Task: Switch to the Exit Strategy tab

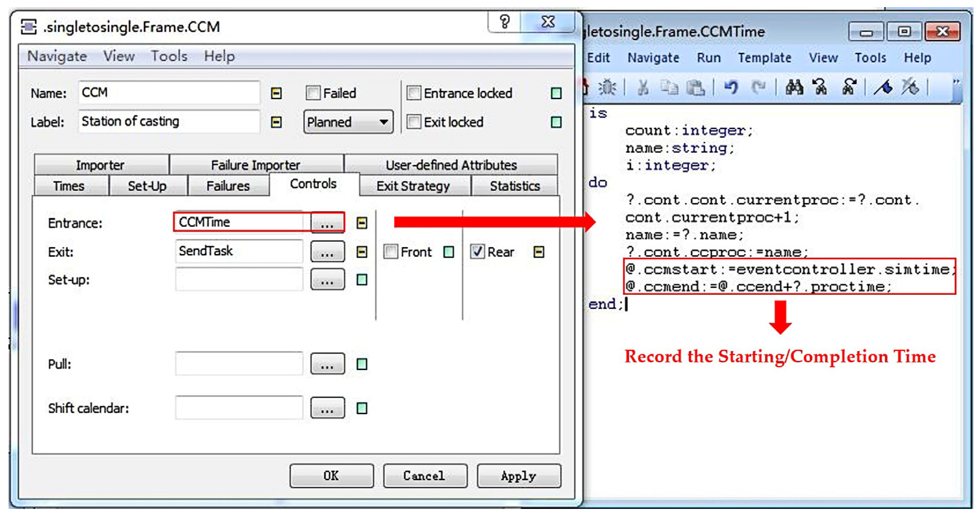Action: click(x=413, y=186)
